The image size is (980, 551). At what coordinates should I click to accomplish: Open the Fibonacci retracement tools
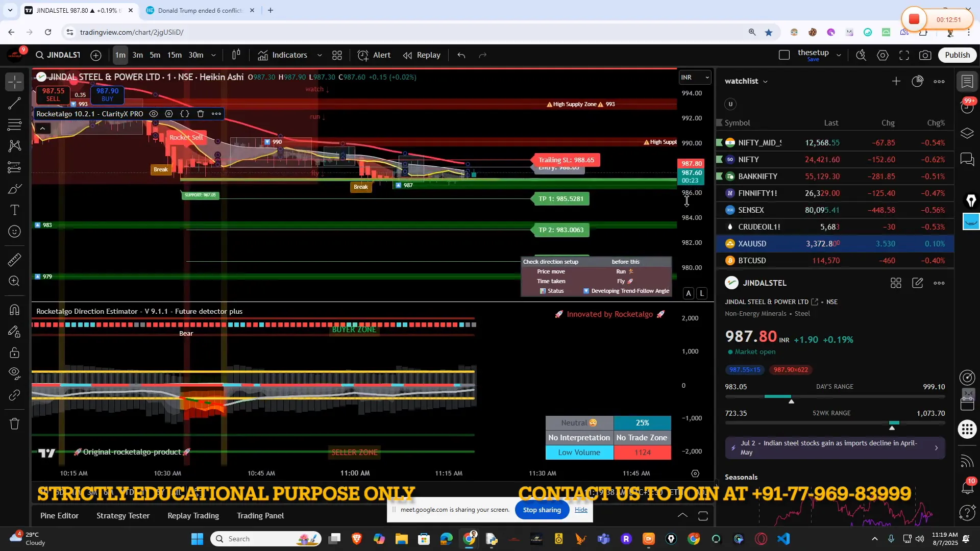[x=15, y=124]
